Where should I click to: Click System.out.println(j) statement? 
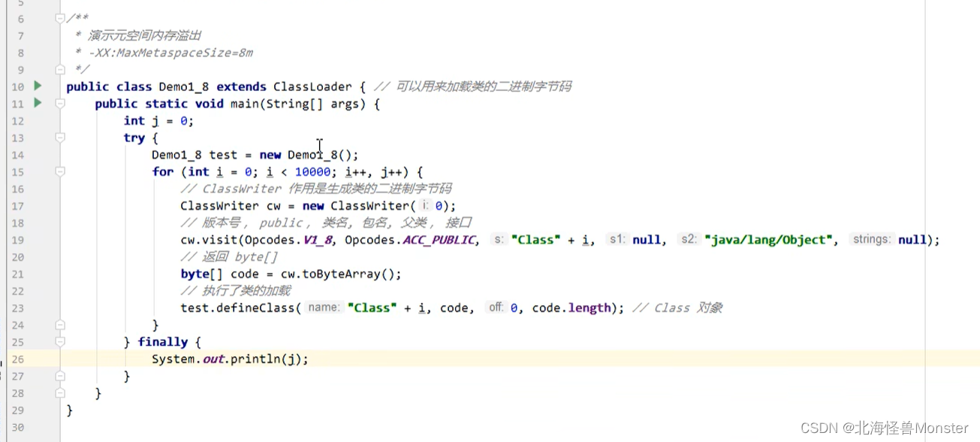(230, 359)
